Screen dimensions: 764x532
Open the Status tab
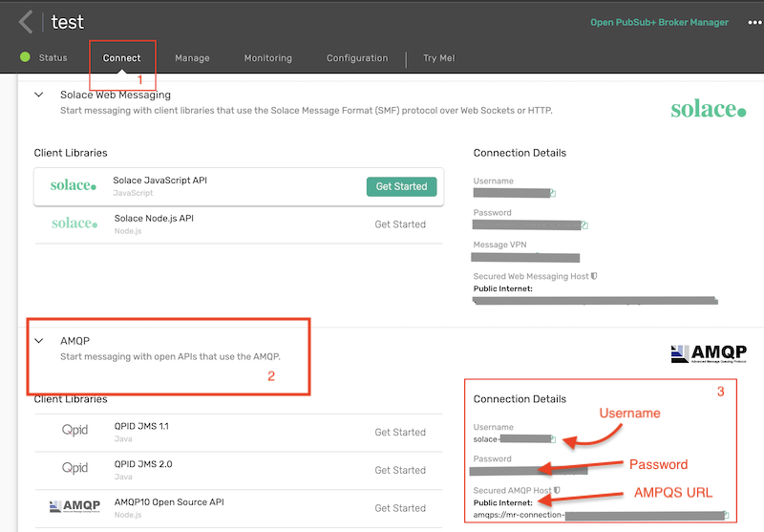(x=53, y=57)
